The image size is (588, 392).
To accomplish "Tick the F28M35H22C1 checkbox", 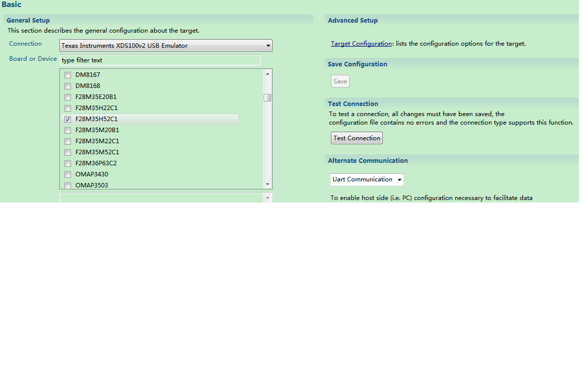I will (67, 108).
